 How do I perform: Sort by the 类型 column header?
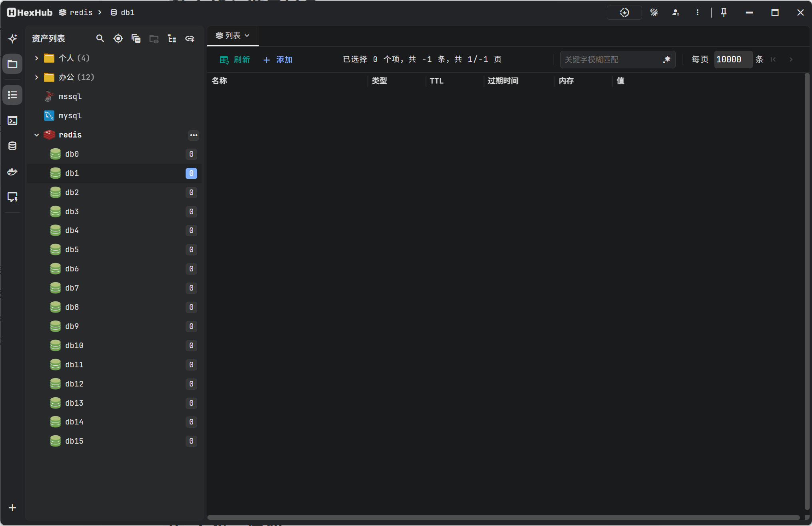(379, 81)
